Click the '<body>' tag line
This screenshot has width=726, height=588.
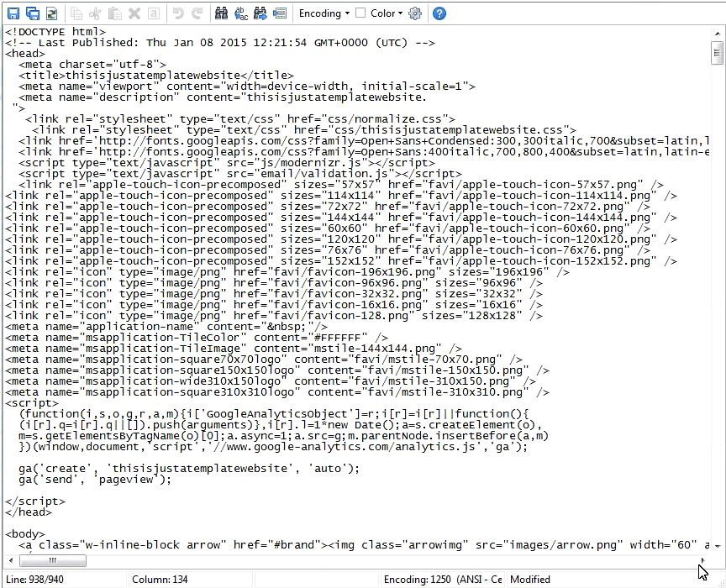coord(25,534)
